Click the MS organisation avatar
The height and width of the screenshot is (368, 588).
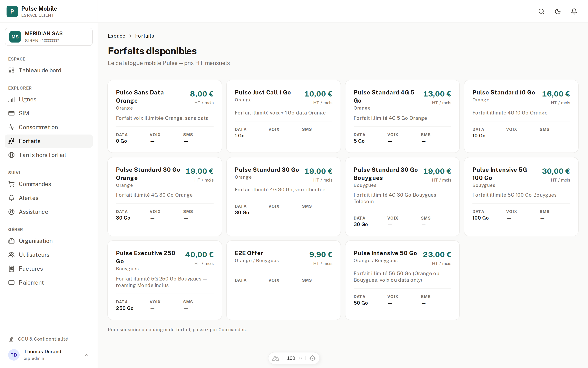click(15, 37)
